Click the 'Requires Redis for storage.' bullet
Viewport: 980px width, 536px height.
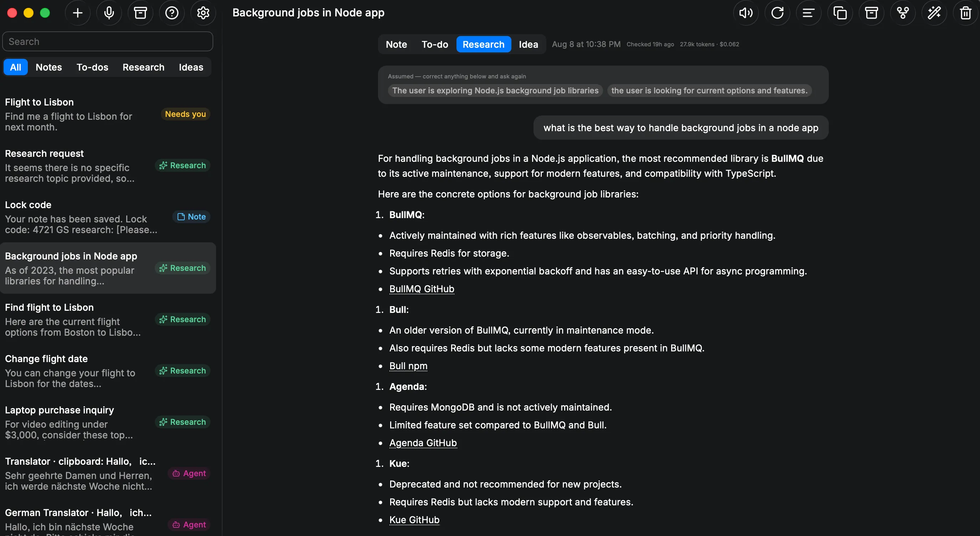coord(449,253)
